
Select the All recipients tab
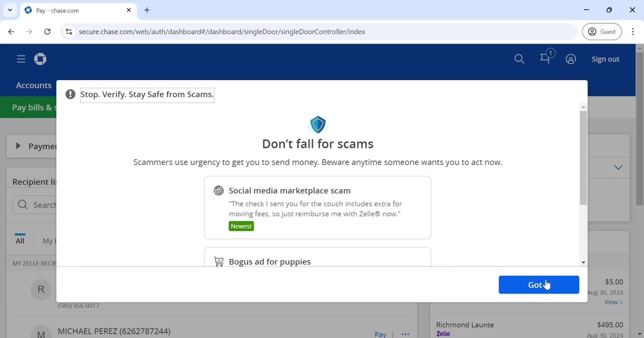pos(20,241)
